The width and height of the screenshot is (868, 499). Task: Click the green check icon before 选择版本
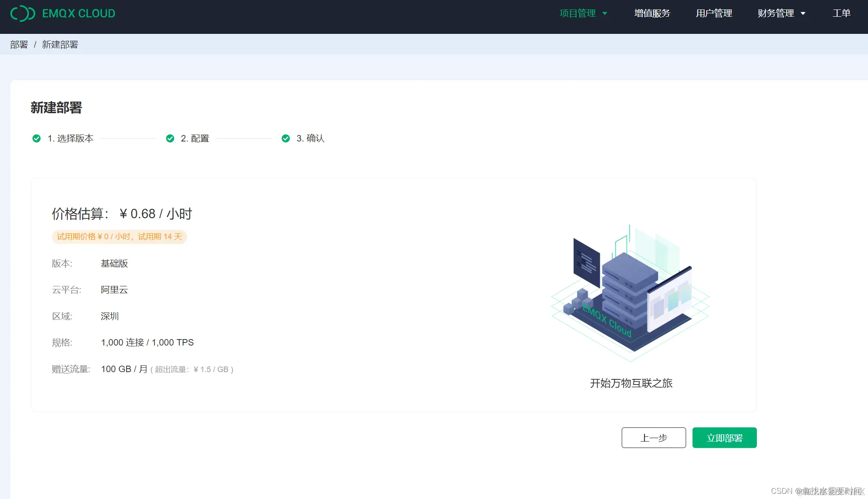click(36, 138)
